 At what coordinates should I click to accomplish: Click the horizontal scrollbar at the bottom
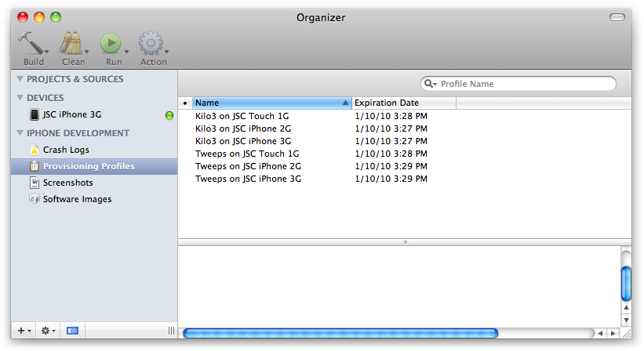point(340,333)
